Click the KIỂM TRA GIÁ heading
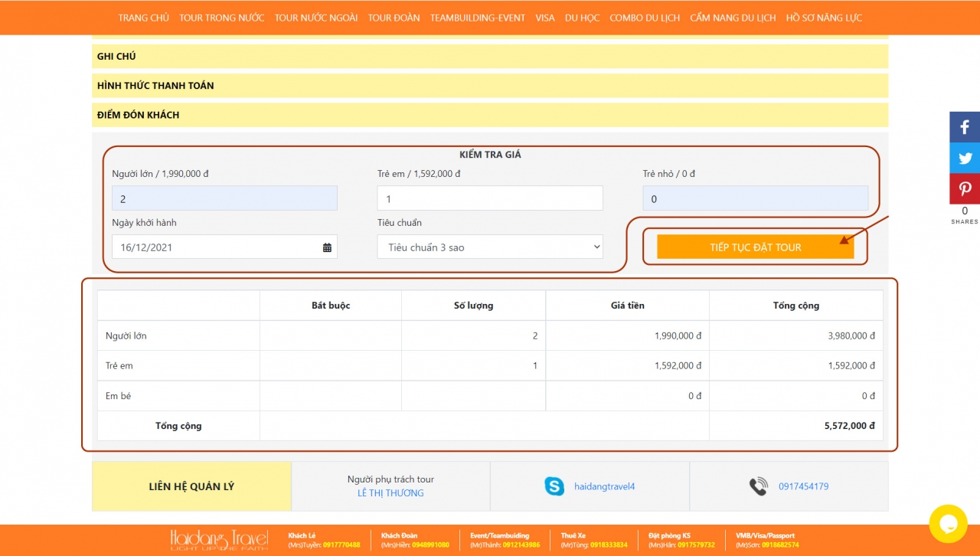980x556 pixels. point(490,155)
